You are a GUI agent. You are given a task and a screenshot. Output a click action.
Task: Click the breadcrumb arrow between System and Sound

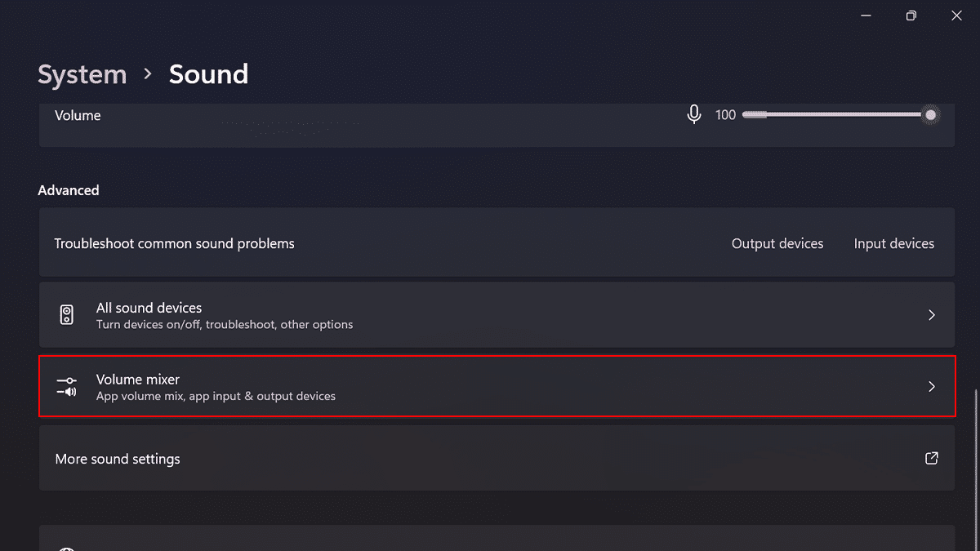[x=148, y=73]
